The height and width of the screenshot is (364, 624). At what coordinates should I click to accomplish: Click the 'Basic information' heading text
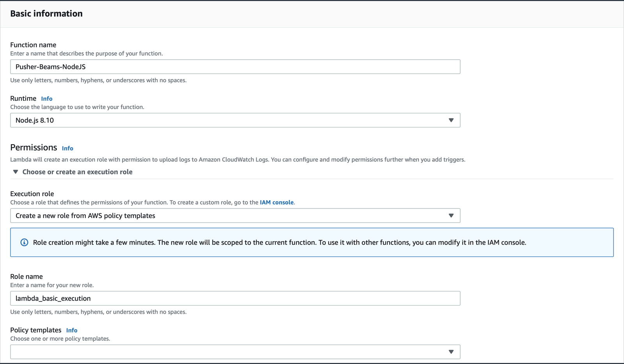pyautogui.click(x=46, y=14)
